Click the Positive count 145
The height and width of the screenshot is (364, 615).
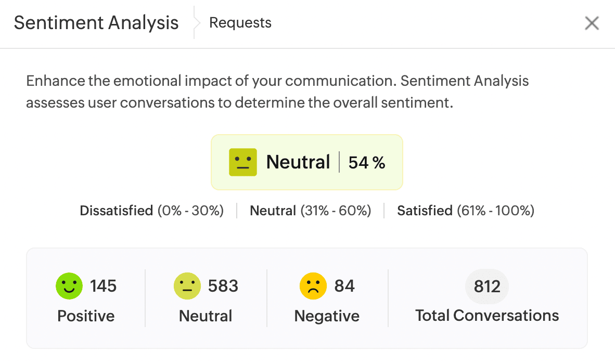pos(103,286)
